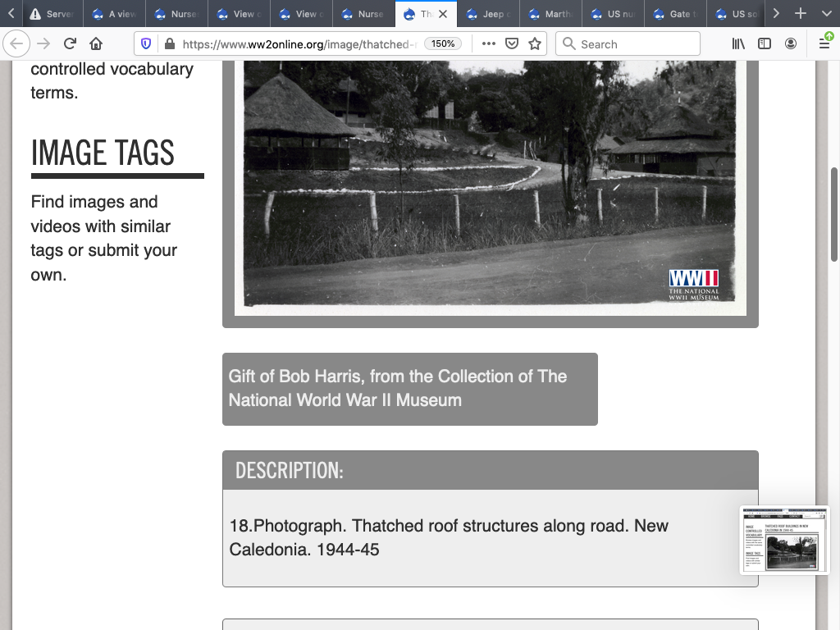Image resolution: width=840 pixels, height=630 pixels.
Task: Reload the current page
Action: point(70,44)
